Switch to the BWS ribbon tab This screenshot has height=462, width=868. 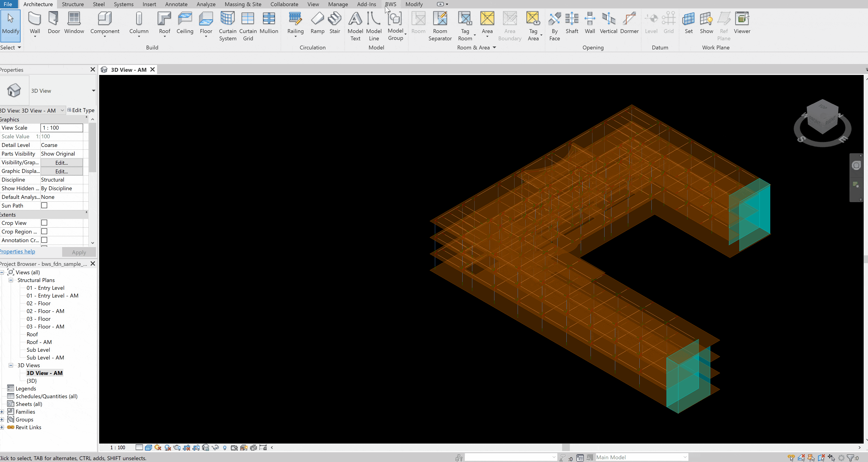pos(390,4)
